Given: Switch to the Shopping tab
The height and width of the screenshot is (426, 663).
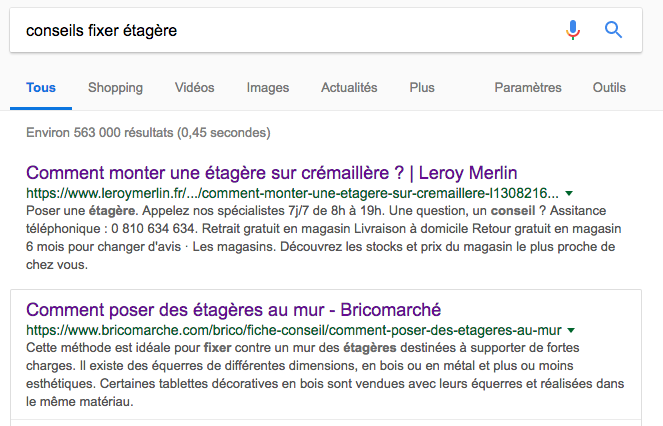Looking at the screenshot, I should coord(115,88).
